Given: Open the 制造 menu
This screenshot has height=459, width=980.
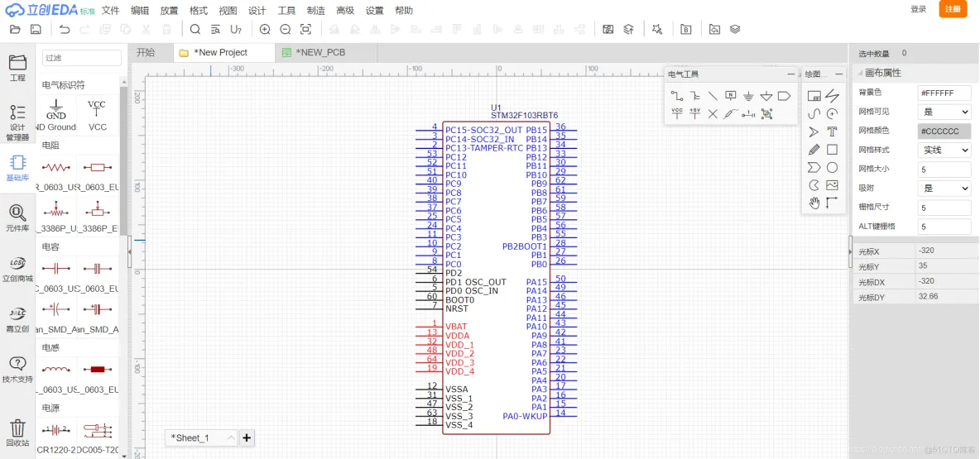Looking at the screenshot, I should pos(315,11).
